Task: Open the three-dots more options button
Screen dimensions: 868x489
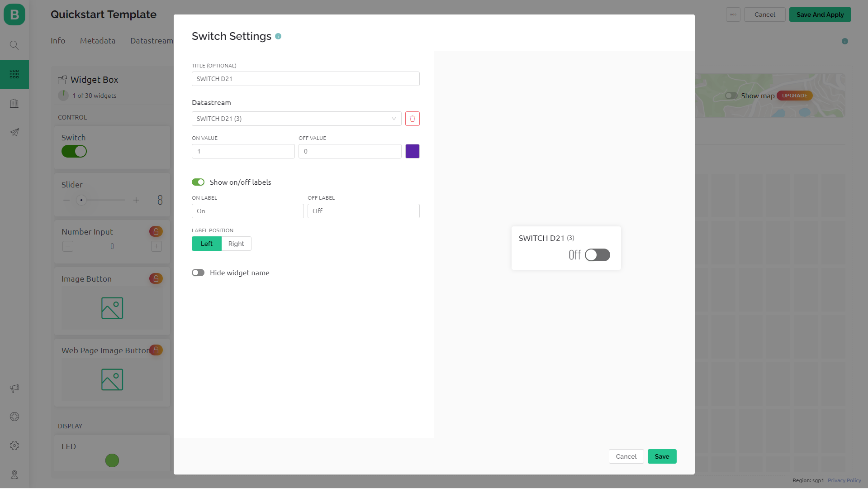Action: point(733,14)
